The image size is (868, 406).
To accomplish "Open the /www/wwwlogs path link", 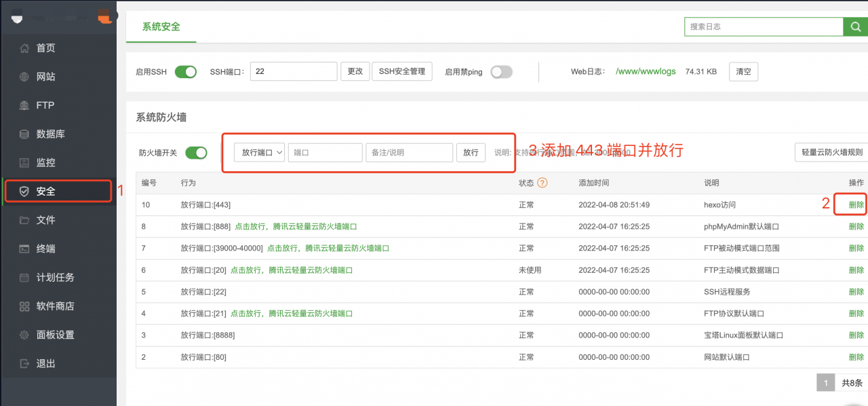I will [646, 71].
